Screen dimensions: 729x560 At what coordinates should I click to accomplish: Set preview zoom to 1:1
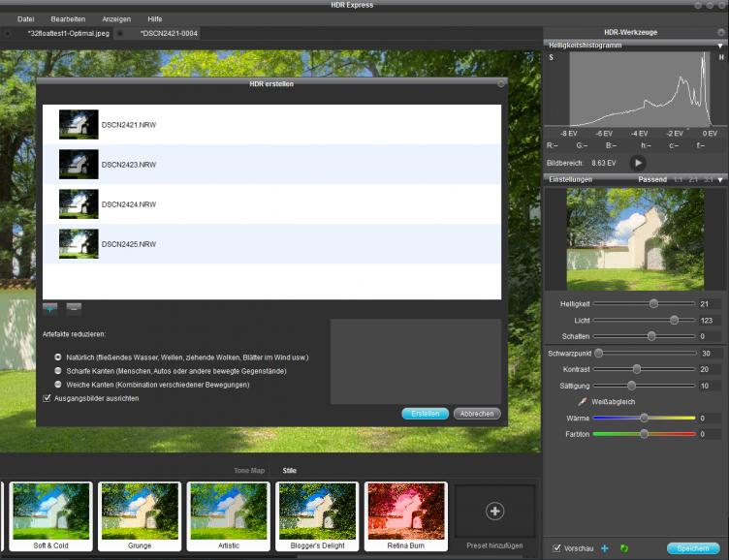(679, 179)
